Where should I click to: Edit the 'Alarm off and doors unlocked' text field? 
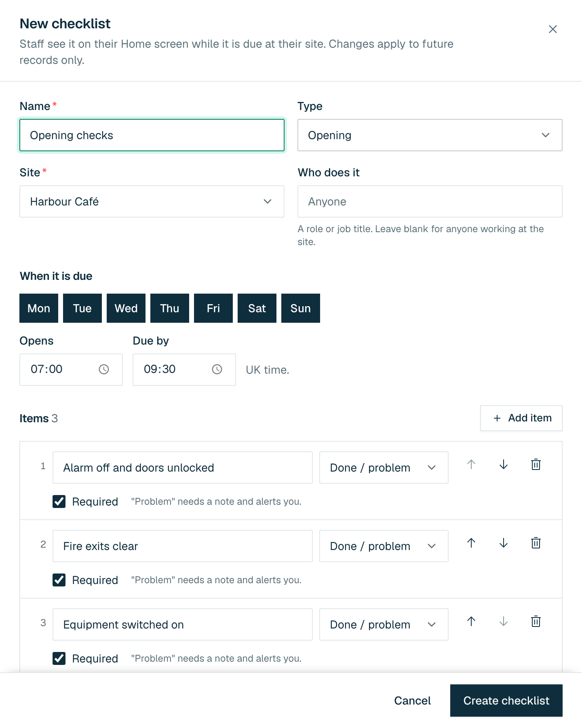(x=183, y=468)
